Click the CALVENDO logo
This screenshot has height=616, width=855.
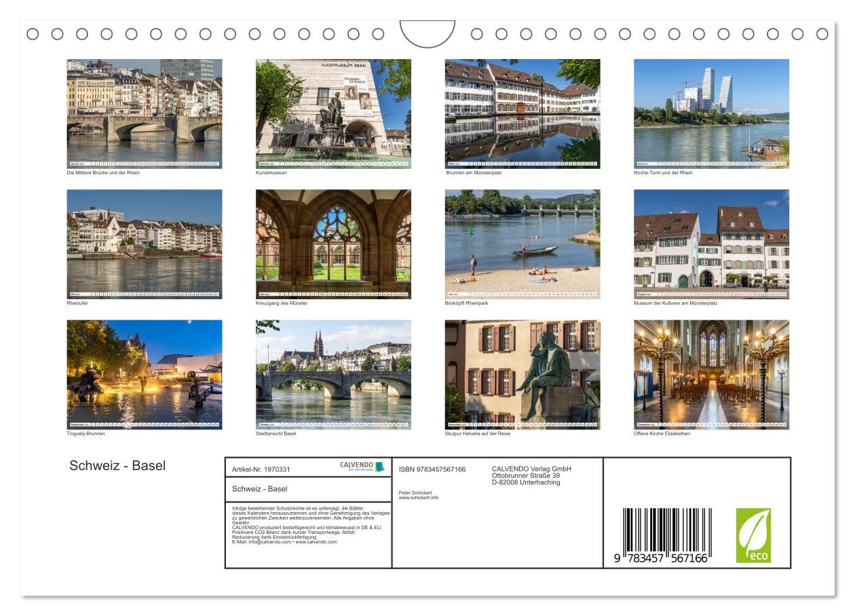click(362, 467)
